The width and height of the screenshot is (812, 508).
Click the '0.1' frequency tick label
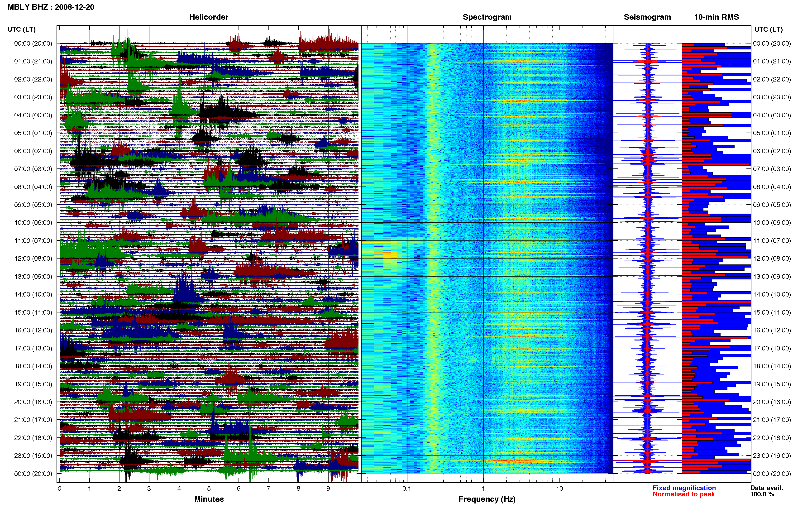click(x=407, y=489)
